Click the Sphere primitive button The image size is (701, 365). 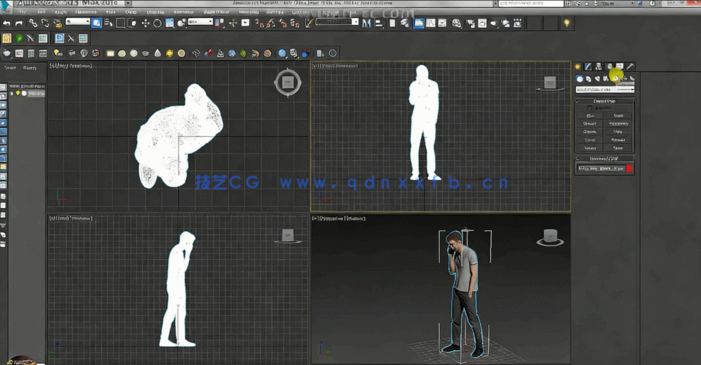click(590, 124)
